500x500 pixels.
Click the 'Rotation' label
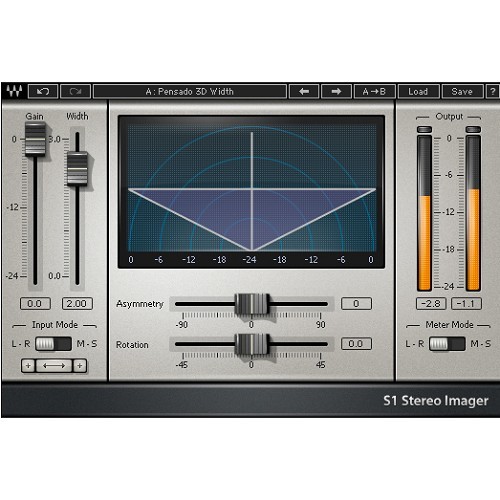[132, 345]
